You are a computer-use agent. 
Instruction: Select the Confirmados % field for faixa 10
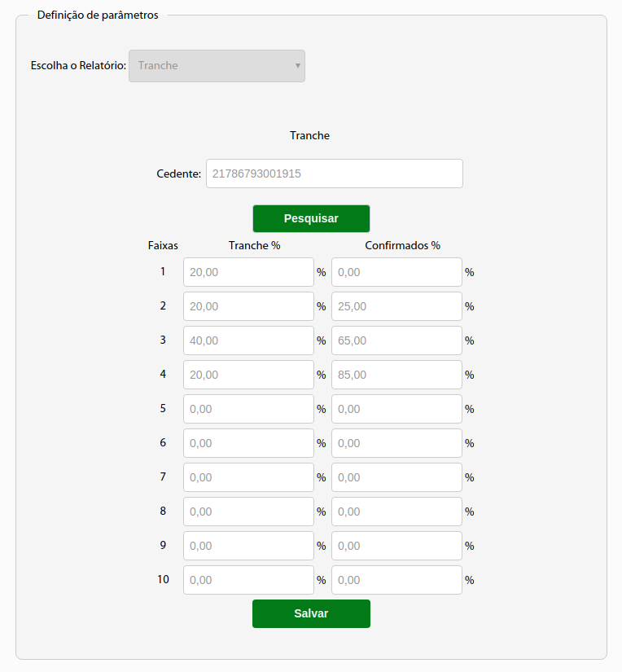point(396,580)
